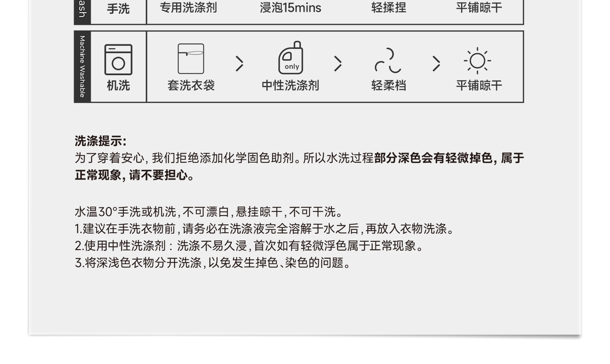Click instruction 3 about 深浅色衣物分开洗涤
The height and width of the screenshot is (364, 610).
213,263
